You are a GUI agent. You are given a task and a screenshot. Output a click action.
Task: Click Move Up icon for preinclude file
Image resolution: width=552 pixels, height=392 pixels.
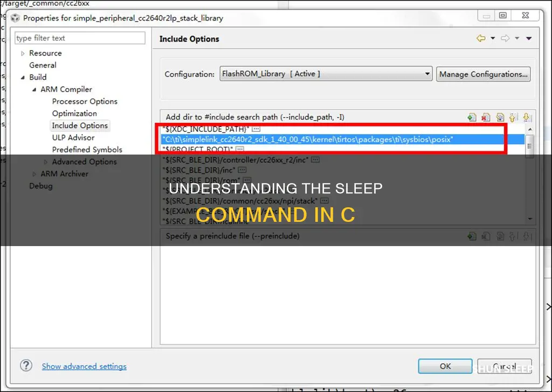click(x=513, y=236)
